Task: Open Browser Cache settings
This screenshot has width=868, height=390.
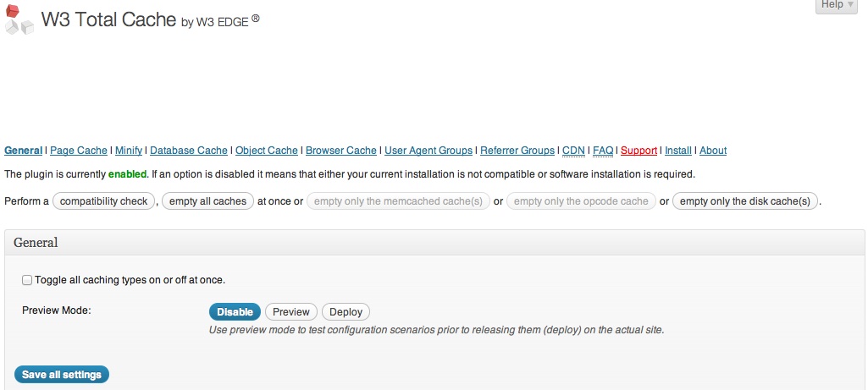Action: pyautogui.click(x=341, y=151)
